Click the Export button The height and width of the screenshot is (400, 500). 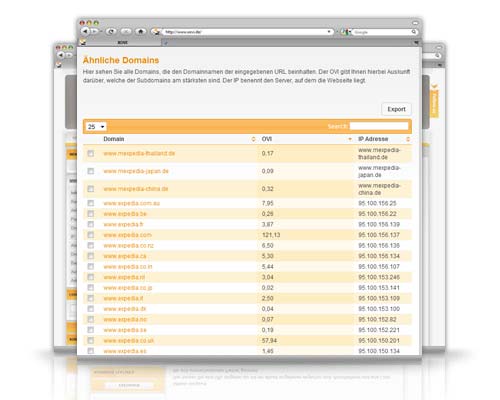(396, 109)
